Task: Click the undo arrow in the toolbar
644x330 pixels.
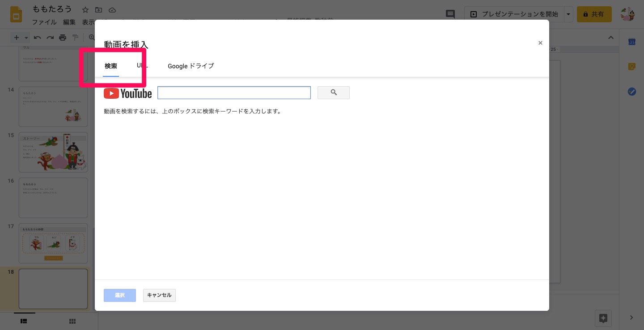Action: [38, 38]
